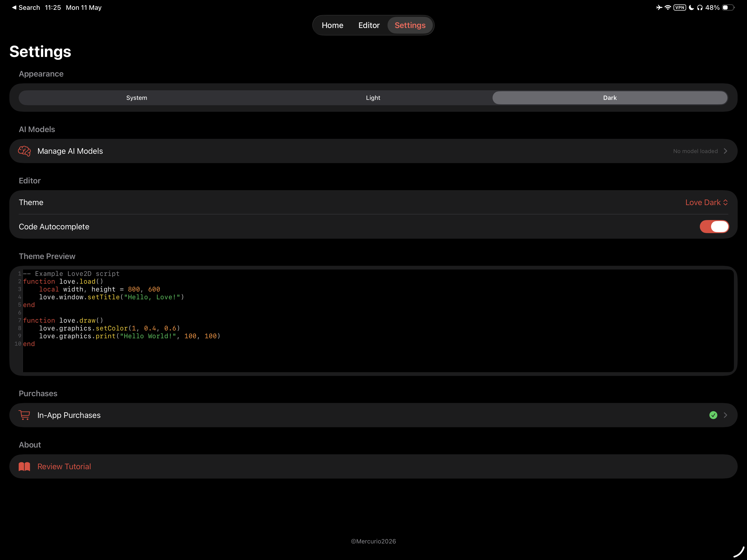Click the Theme row label

click(31, 202)
